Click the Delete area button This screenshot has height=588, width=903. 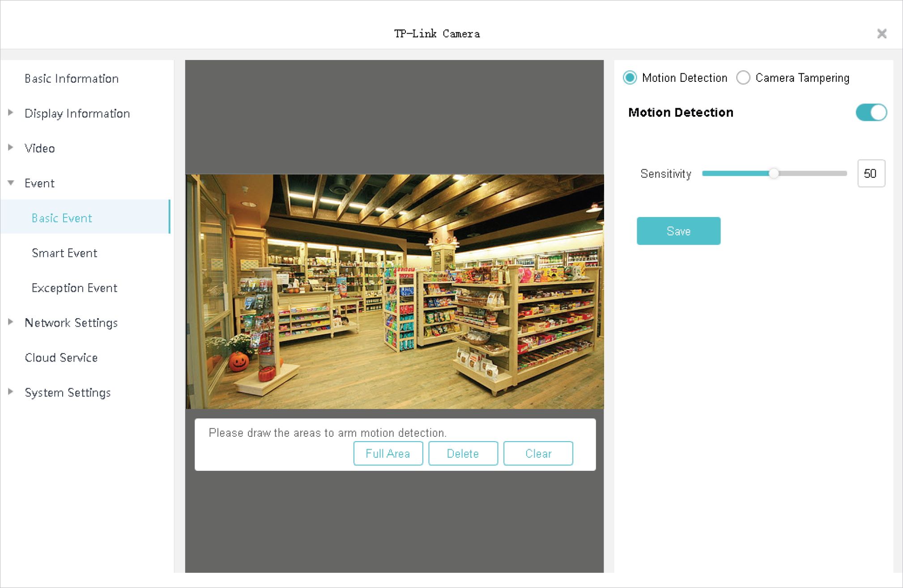click(x=463, y=453)
